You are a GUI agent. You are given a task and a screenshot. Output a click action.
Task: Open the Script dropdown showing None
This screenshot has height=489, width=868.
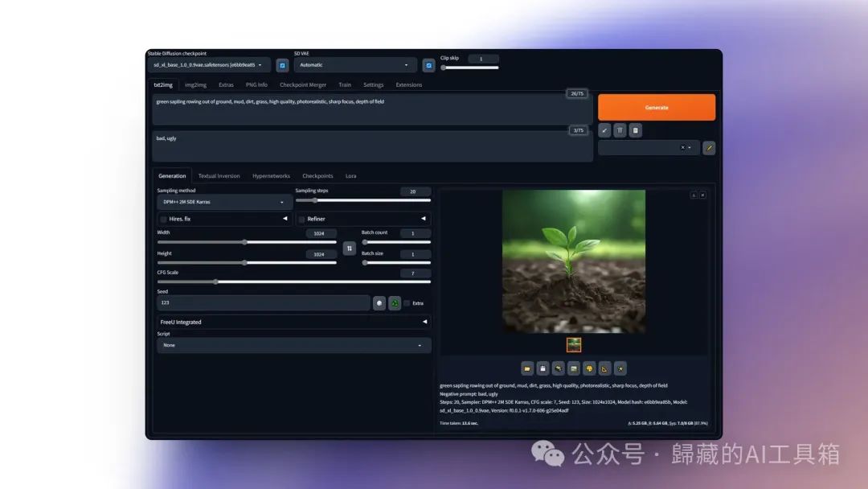click(294, 346)
